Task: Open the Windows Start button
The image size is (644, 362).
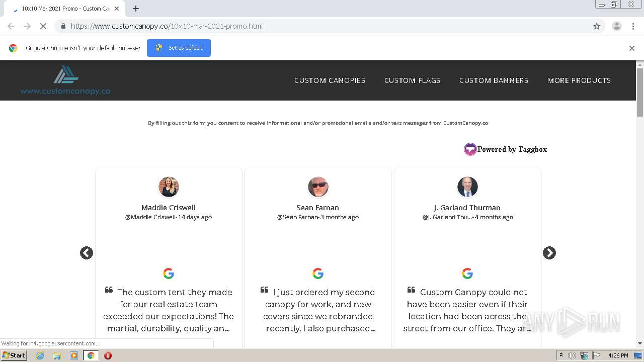Action: [14, 355]
